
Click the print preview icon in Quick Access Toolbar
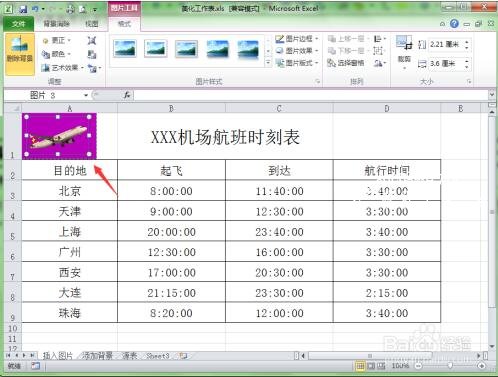[x=83, y=9]
